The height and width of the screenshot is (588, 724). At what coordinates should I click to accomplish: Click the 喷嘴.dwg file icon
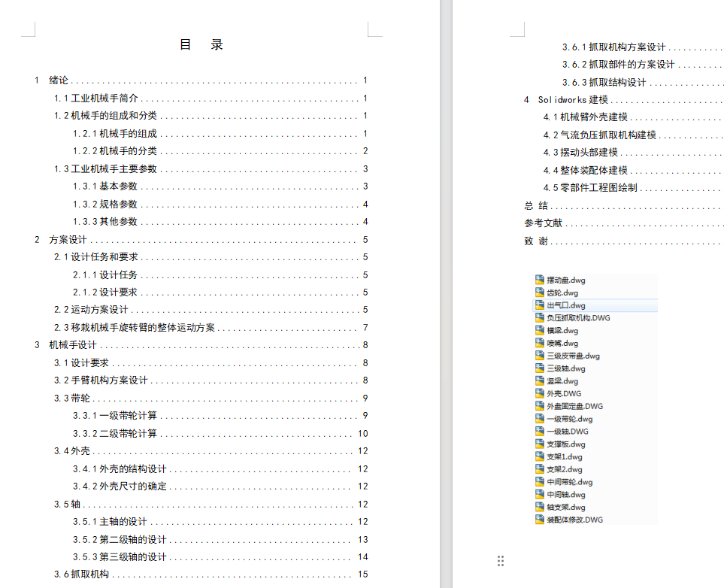pos(539,343)
